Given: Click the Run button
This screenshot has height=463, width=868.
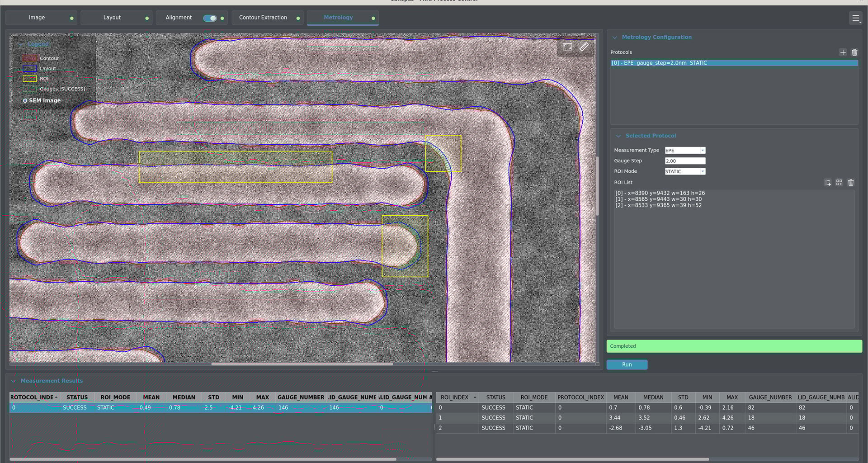Looking at the screenshot, I should tap(627, 364).
